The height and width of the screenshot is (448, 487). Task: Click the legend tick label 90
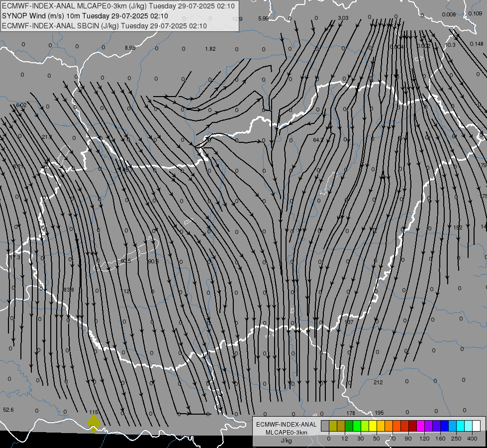click(408, 439)
